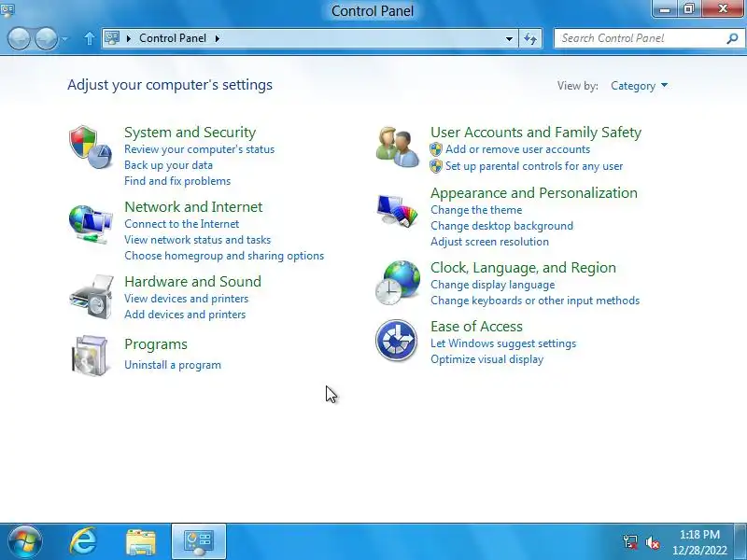Screen dimensions: 747x560
Task: Open the View by Category dropdown
Action: tap(640, 86)
